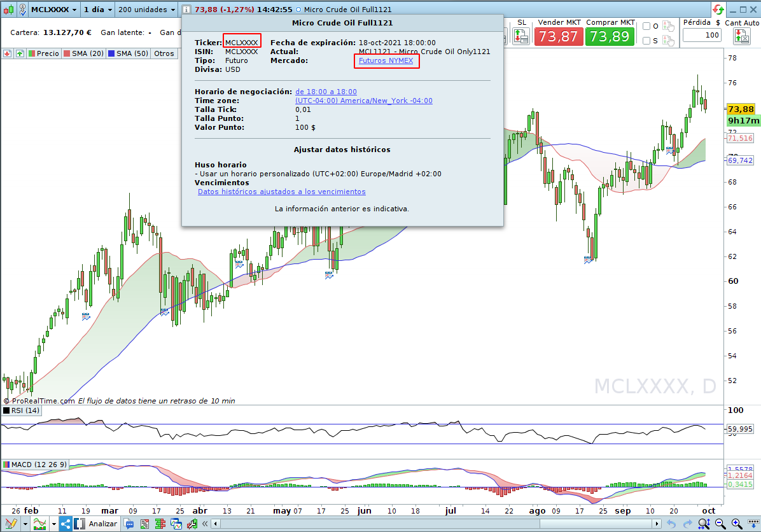Select the SMA (50) tab
Screen dimensions: 761x532
coord(128,53)
